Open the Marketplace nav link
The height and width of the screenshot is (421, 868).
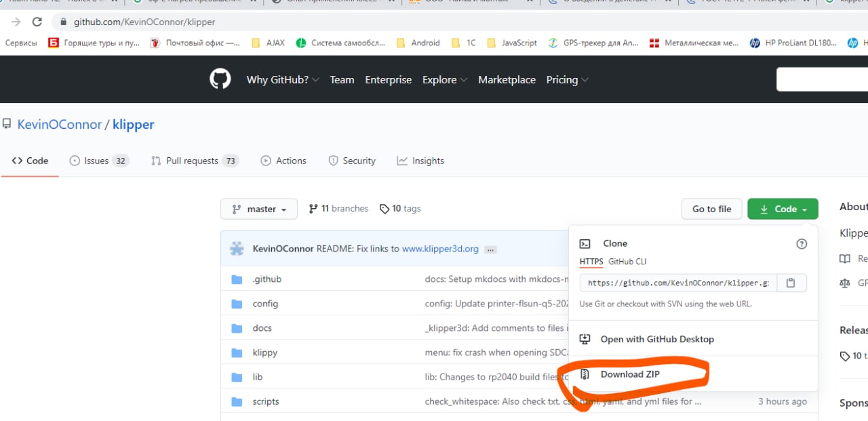pos(507,79)
